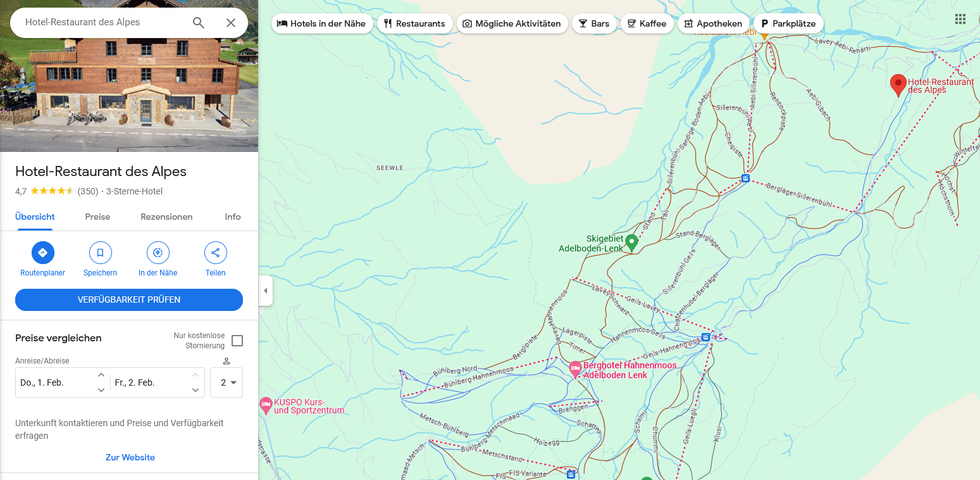Open the hotel photo thumbnail

129,76
